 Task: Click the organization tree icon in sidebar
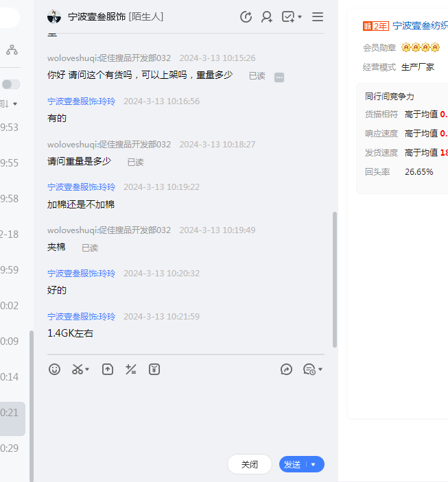tap(12, 50)
